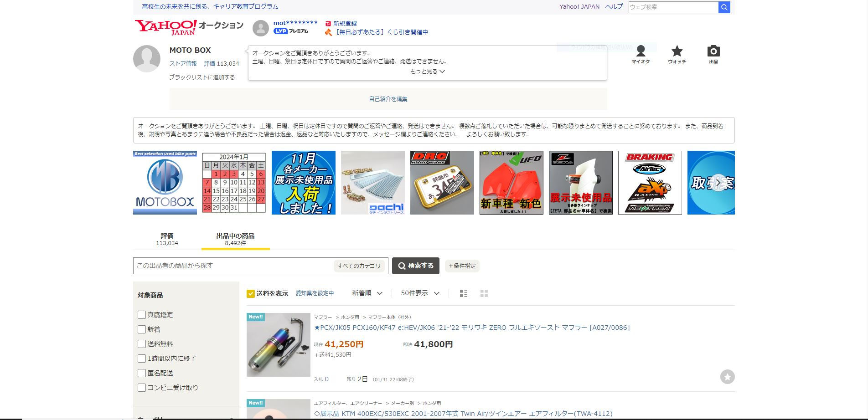Viewport: 868px width, 420px height.
Task: Uncheck the 送料を表示 checkbox
Action: click(x=251, y=293)
